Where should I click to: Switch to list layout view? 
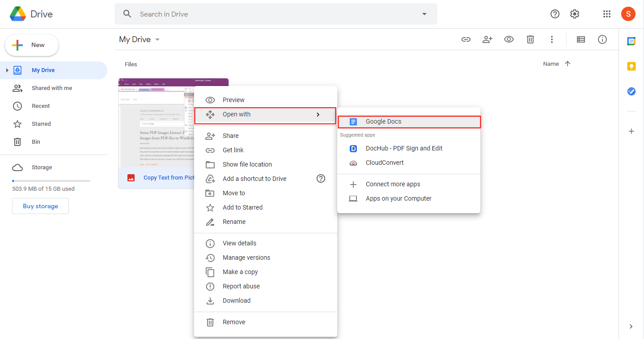point(581,39)
